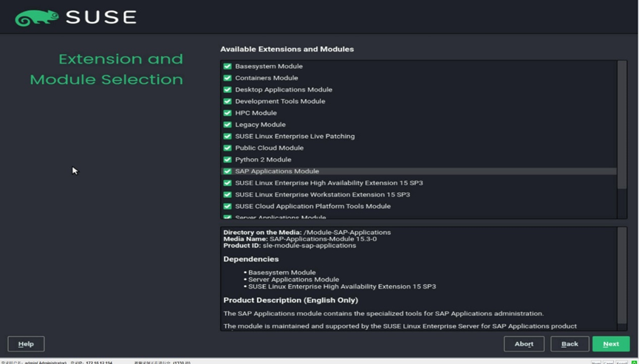Uncheck SUSE Linux Enterprise Live Patching checkbox
This screenshot has height=364, width=639.
pyautogui.click(x=228, y=136)
